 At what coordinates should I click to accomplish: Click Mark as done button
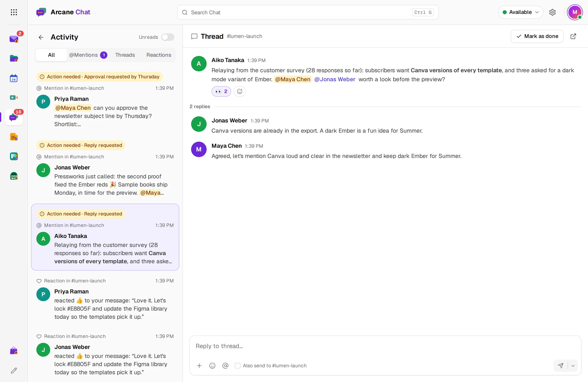537,36
